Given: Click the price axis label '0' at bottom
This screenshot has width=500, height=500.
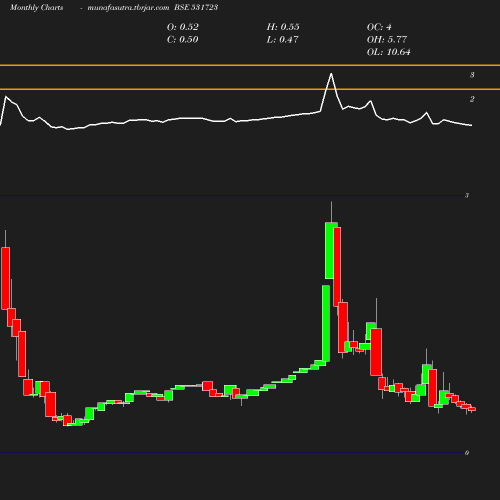Looking at the screenshot, I should pyautogui.click(x=467, y=453).
